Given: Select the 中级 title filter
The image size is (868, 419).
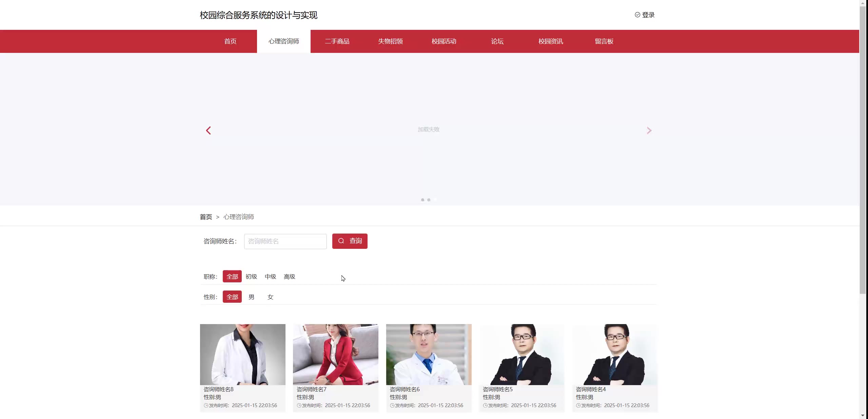Looking at the screenshot, I should click(270, 277).
